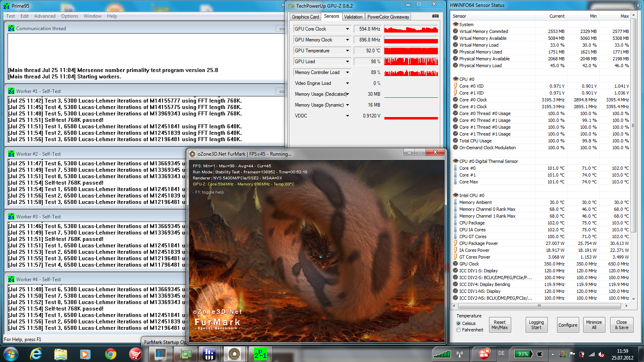Launch Google Chrome from the taskbar
Screen dimensions: 644x362
[x=110, y=354]
